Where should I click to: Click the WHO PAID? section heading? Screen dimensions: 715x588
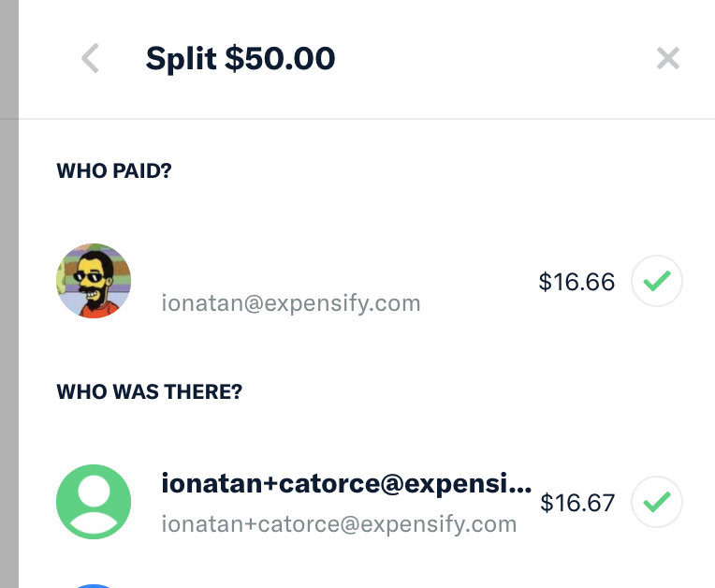coord(114,170)
